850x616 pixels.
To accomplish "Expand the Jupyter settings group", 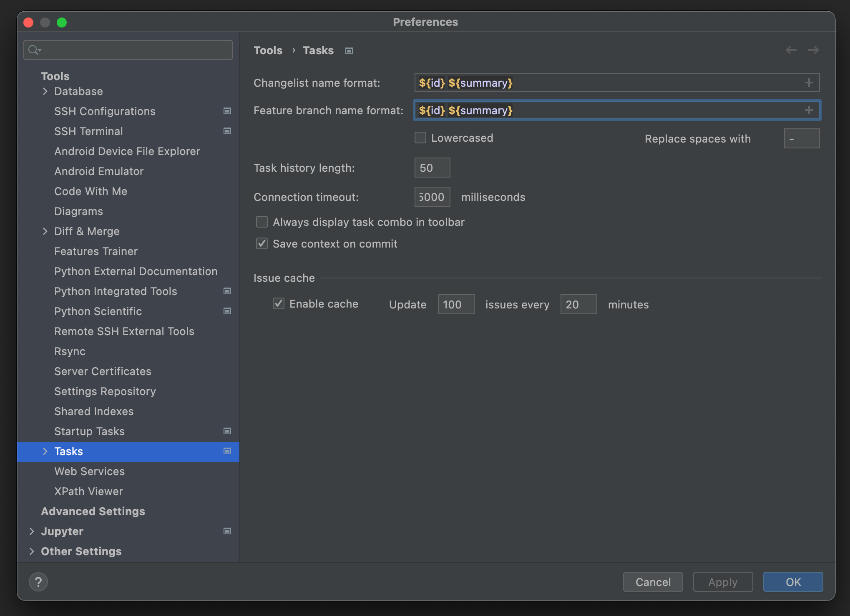I will click(x=32, y=531).
